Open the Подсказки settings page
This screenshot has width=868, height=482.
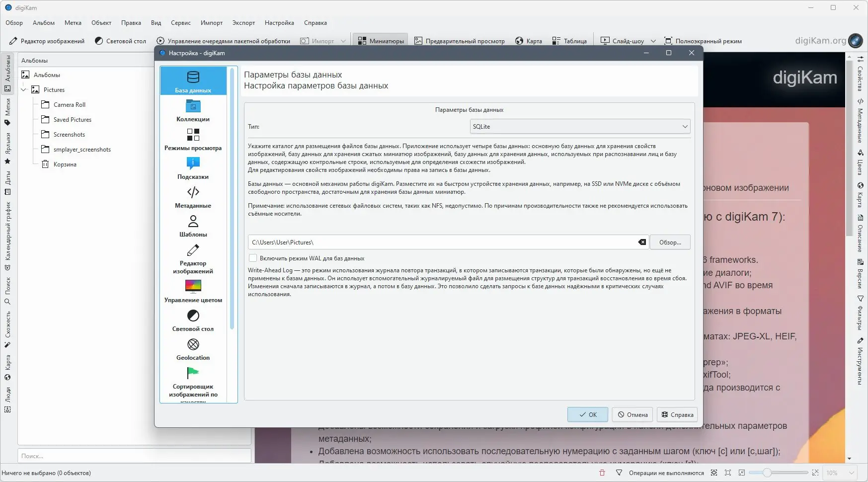point(193,168)
